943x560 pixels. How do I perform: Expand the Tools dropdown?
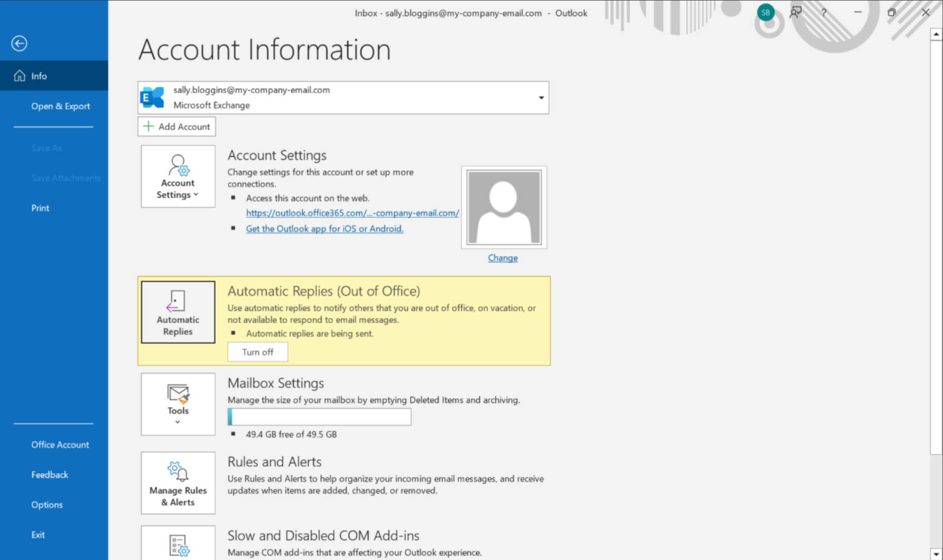[178, 404]
